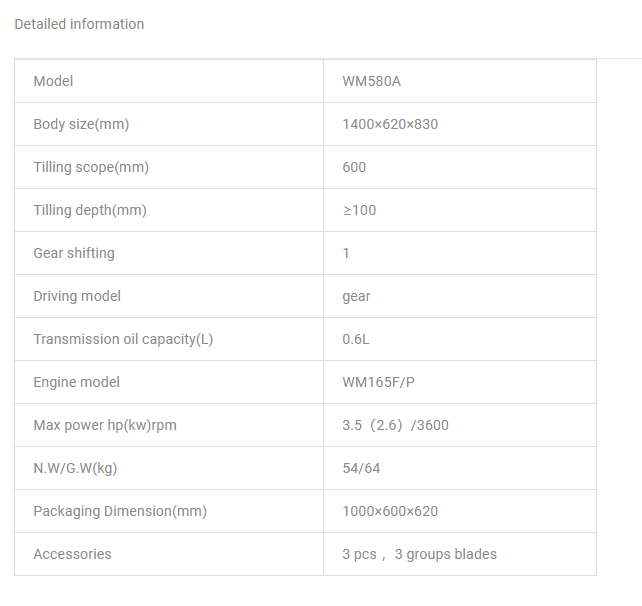
Task: Select the 54/64 weight value
Action: (x=361, y=468)
